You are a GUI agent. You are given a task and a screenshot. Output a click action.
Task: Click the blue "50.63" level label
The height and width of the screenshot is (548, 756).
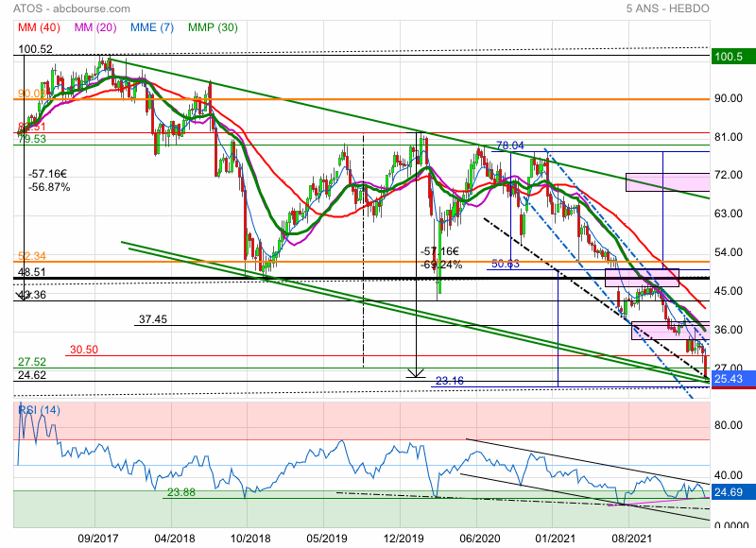(x=506, y=264)
